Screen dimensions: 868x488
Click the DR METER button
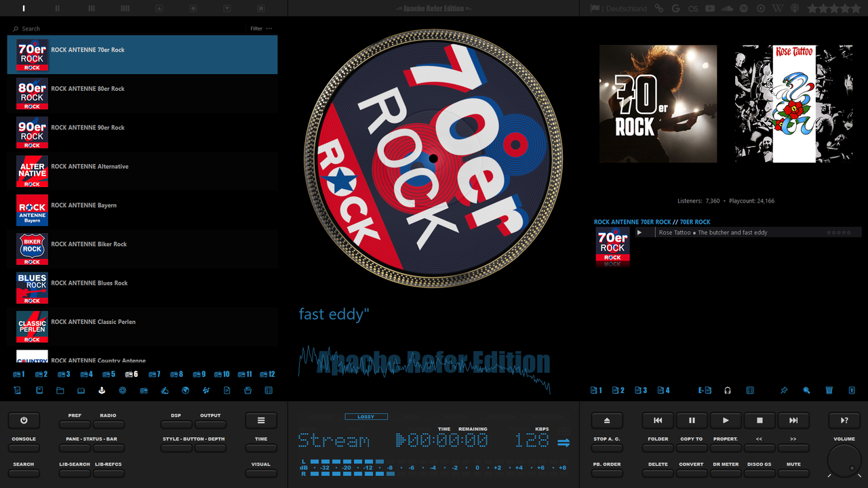click(726, 472)
